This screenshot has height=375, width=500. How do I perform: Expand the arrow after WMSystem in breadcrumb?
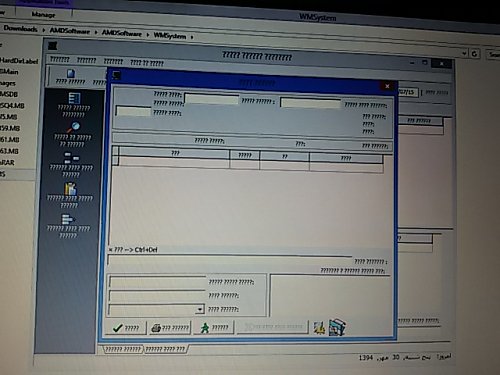192,37
